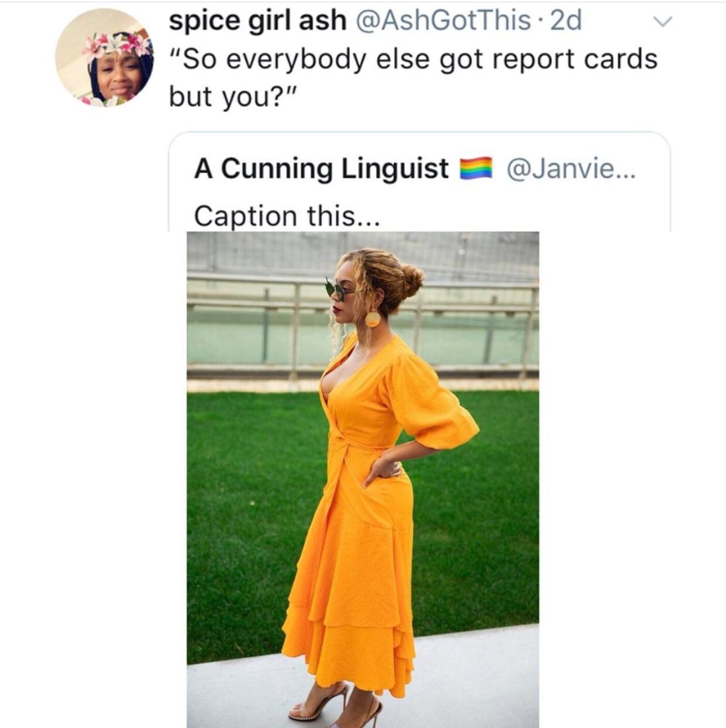Open the orange dress photo
Image resolution: width=726 pixels, height=728 pixels.
pos(363,480)
